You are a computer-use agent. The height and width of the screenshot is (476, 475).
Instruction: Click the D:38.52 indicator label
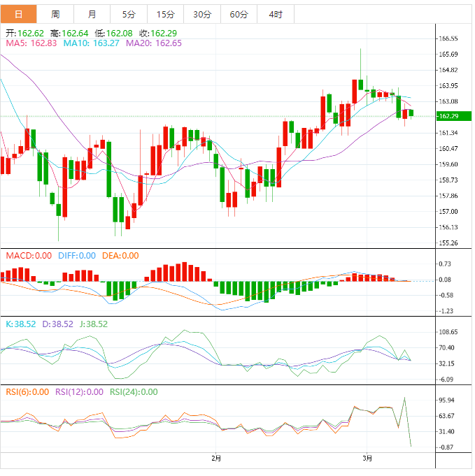(x=58, y=324)
